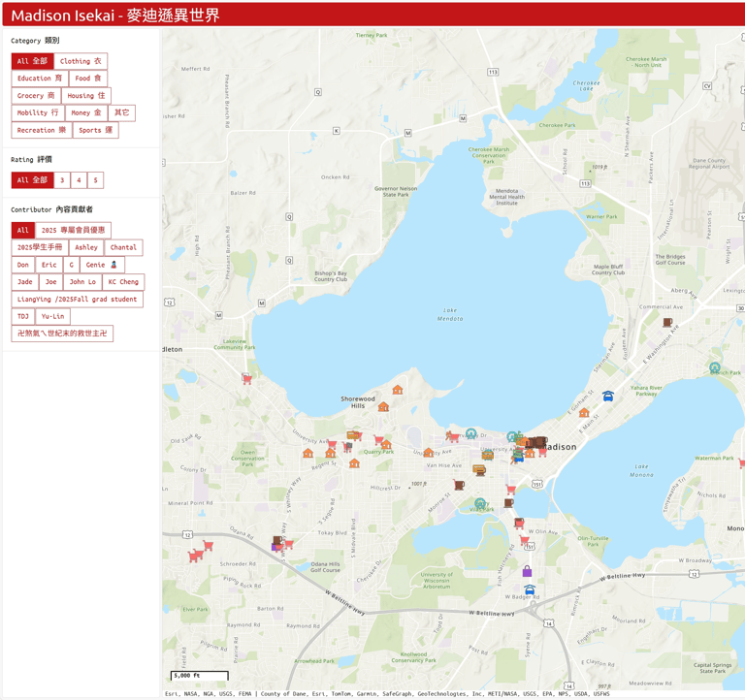Filter by contributor 2025 專屬會員優惠
The image size is (745, 700).
click(73, 231)
